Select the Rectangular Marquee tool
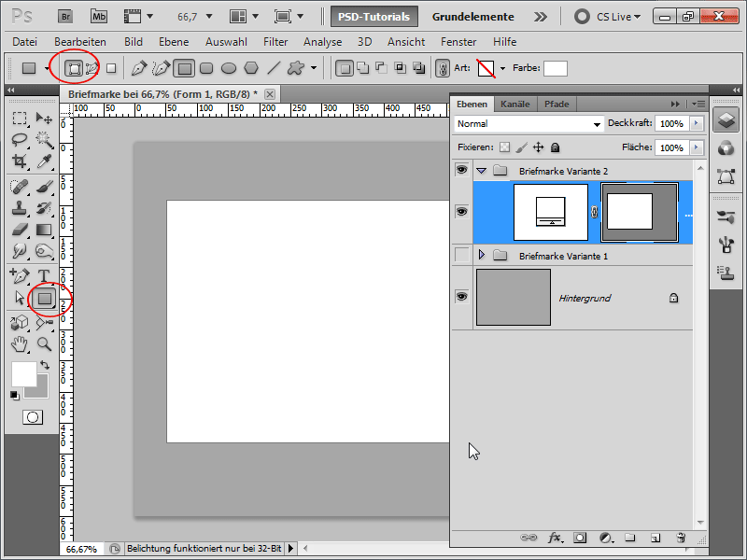 click(19, 119)
